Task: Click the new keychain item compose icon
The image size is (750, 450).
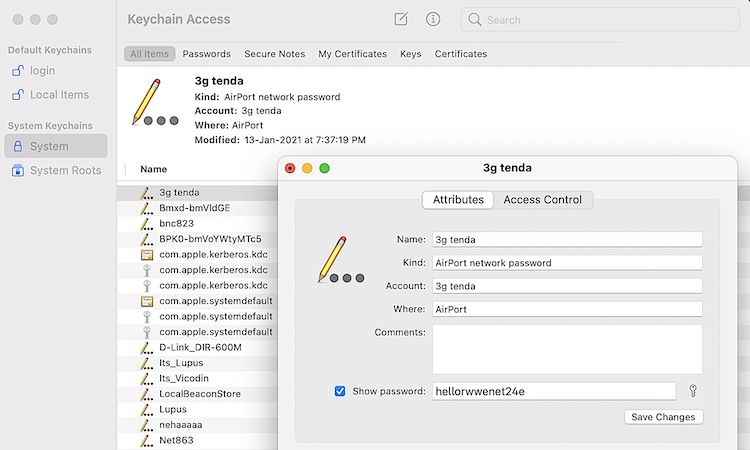Action: (x=401, y=19)
